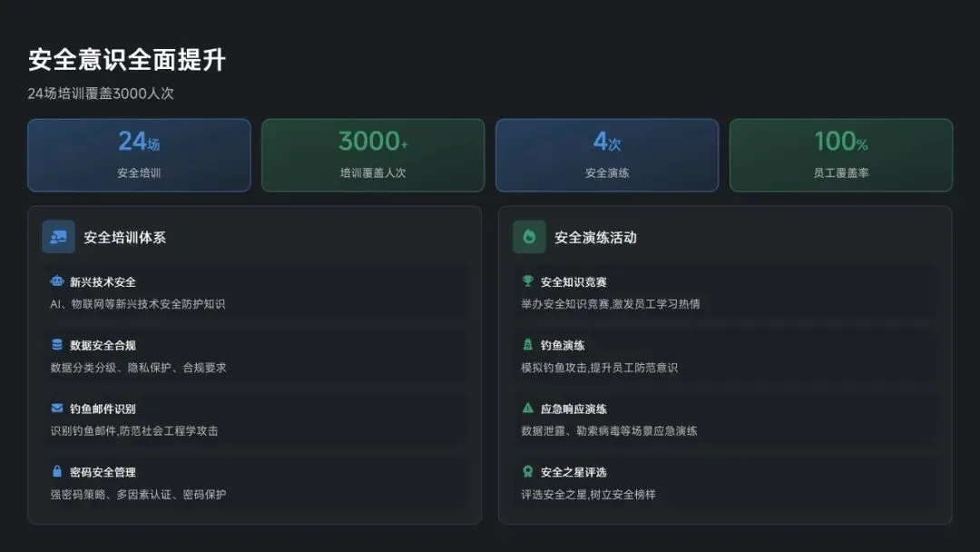Select the 3000+ 培训覆盖人次 stat card
This screenshot has width=980, height=552.
[373, 155]
